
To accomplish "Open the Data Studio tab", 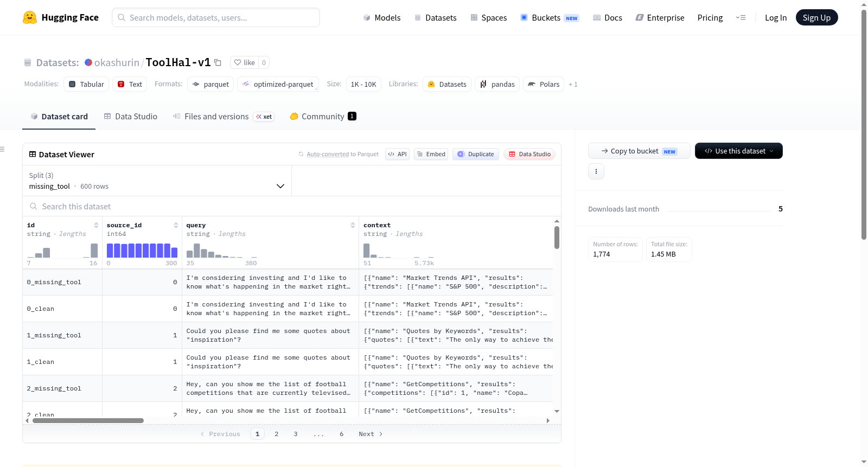I will pos(131,117).
